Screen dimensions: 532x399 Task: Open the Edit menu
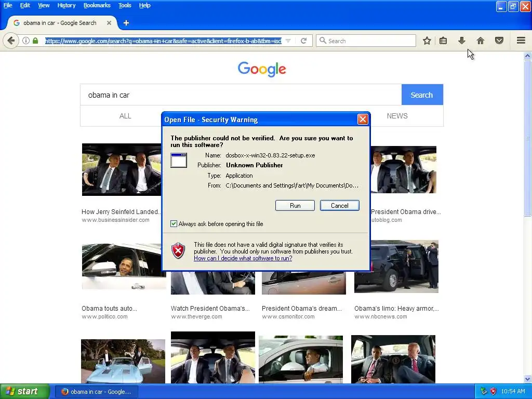tap(25, 5)
